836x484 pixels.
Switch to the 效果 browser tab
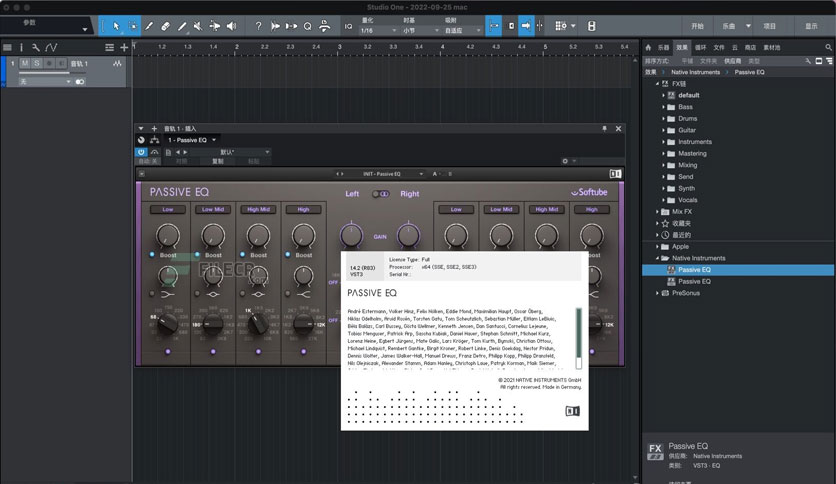(x=682, y=47)
